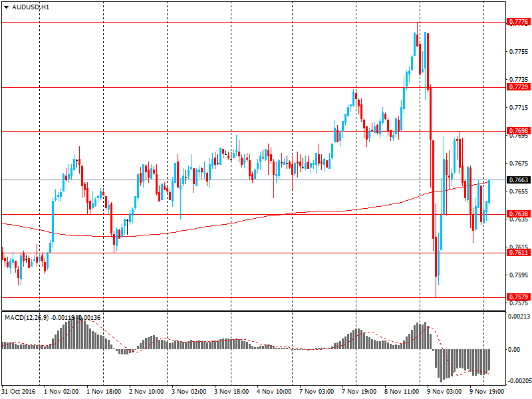Select the 1 Nov 02:00 time label
Screen dimensions: 532x399
[x=62, y=392]
